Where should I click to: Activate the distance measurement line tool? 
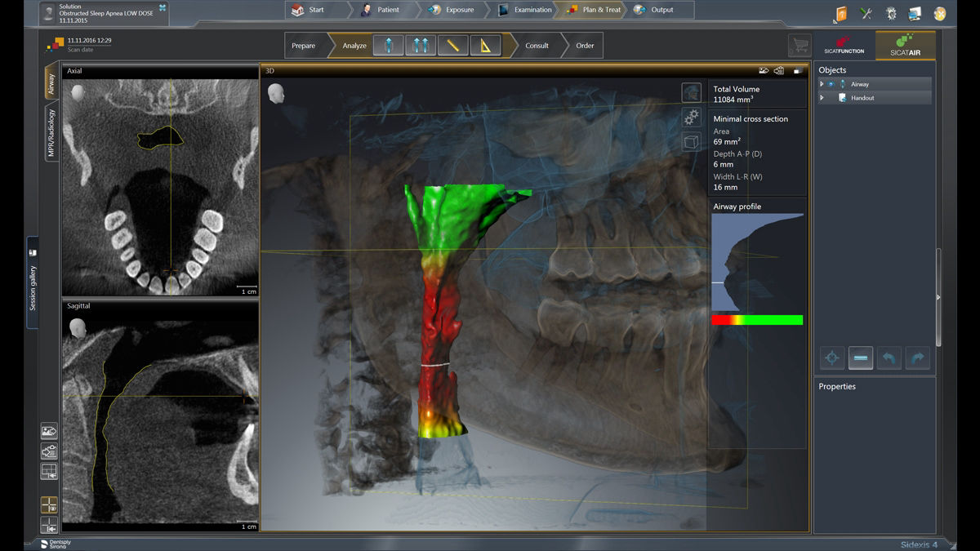click(x=452, y=46)
